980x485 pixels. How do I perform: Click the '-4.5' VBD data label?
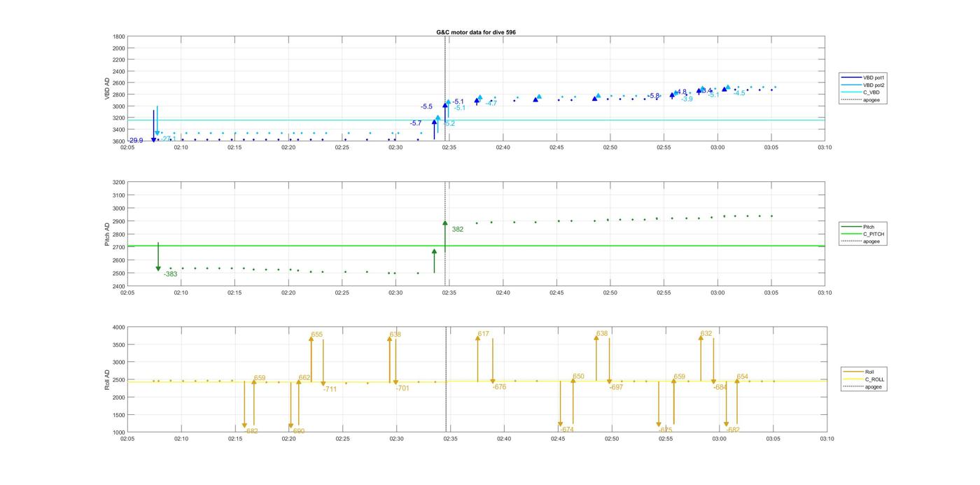tap(739, 93)
